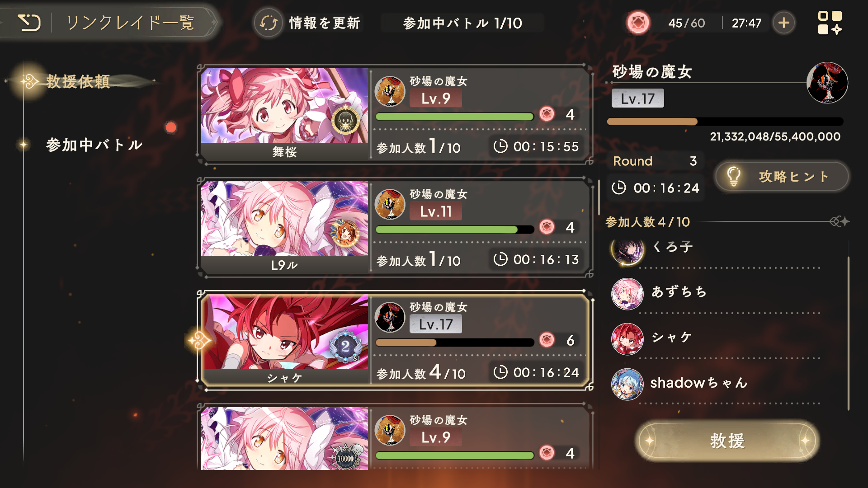Select 舞桜's Lv.9 raid entry

(395, 114)
